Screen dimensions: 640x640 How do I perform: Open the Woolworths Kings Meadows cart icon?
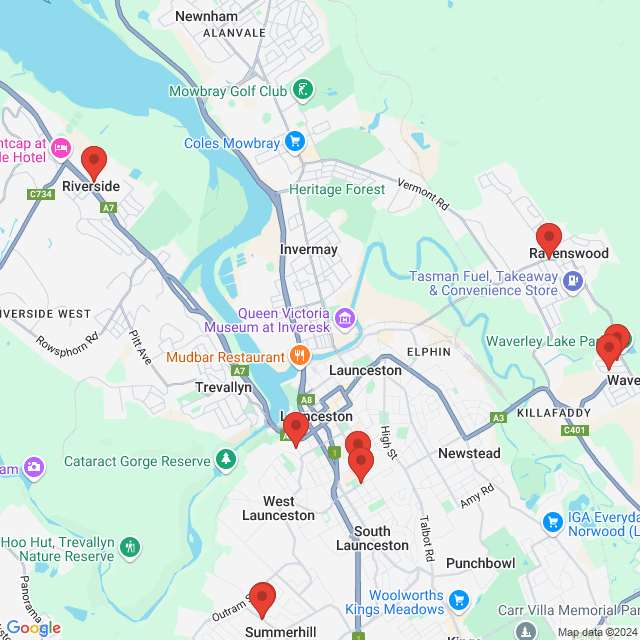click(459, 600)
